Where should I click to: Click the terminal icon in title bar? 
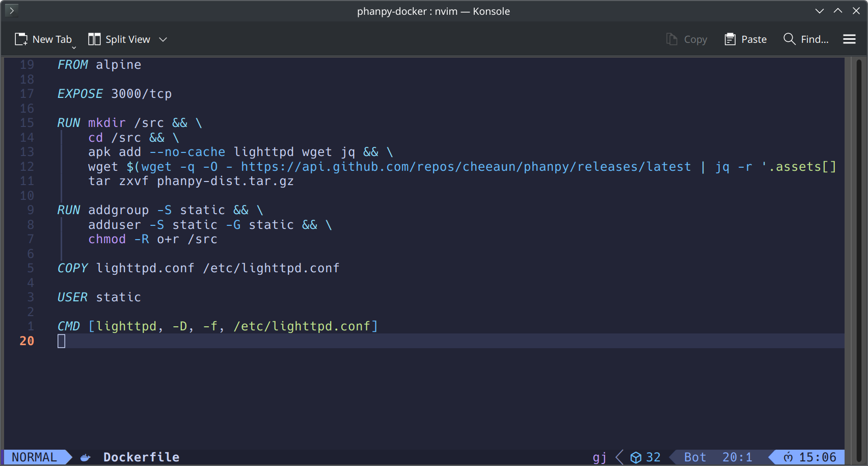tap(11, 10)
